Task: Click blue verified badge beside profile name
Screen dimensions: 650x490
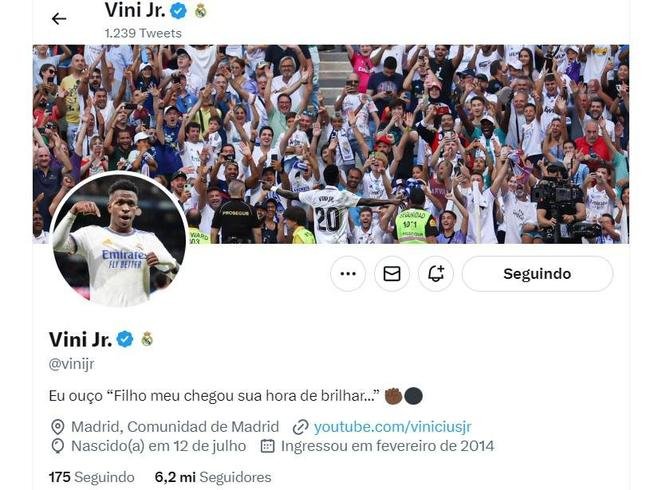Action: click(125, 340)
